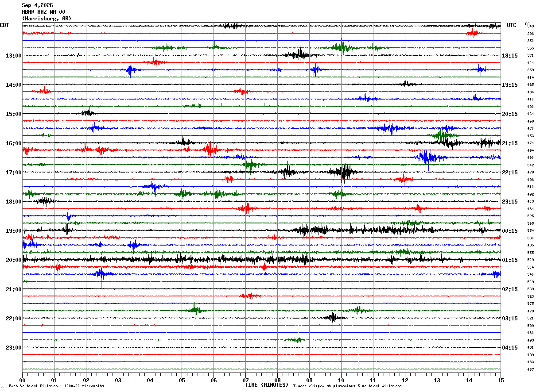Select the 19:00 CDT row label
This screenshot has width=536, height=392.
point(13,231)
